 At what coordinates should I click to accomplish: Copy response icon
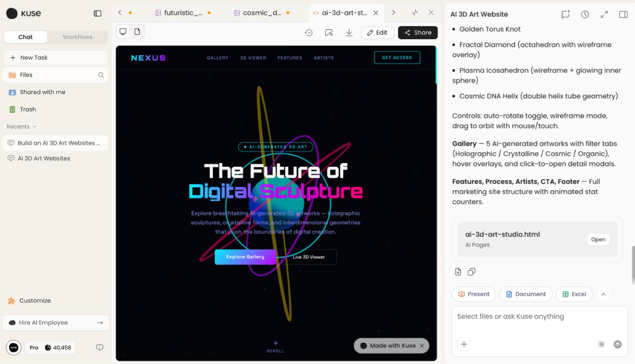471,272
